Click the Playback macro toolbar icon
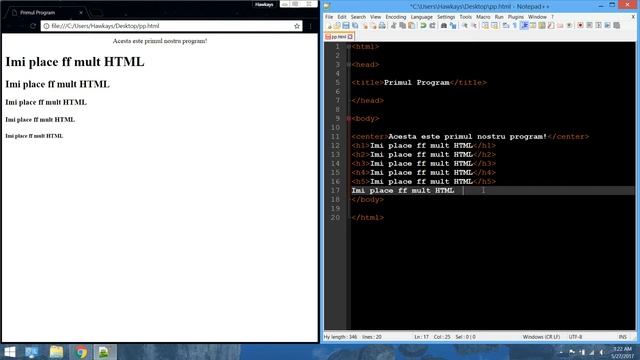Viewport: 640px width, 360px height. [598, 26]
